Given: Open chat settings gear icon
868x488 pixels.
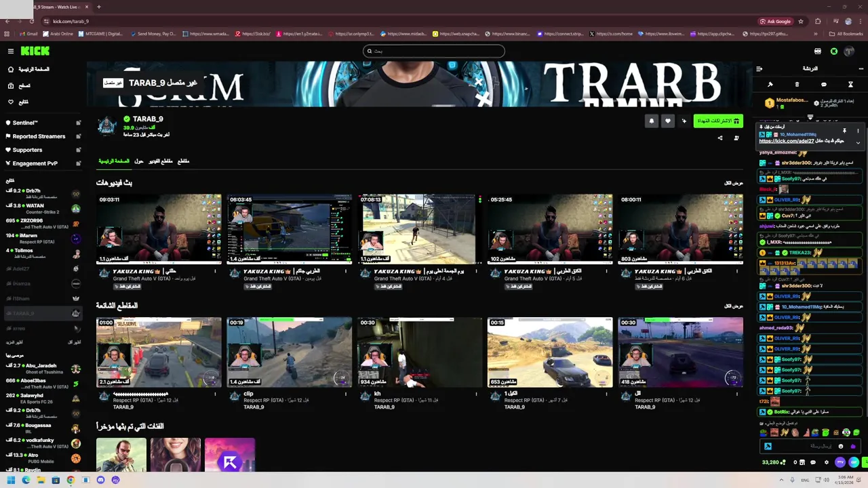Looking at the screenshot, I should [x=826, y=462].
